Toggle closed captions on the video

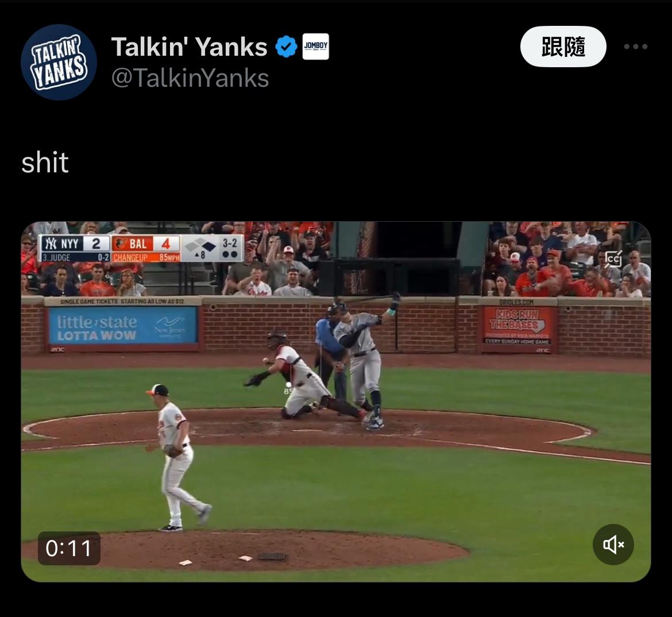point(613,260)
